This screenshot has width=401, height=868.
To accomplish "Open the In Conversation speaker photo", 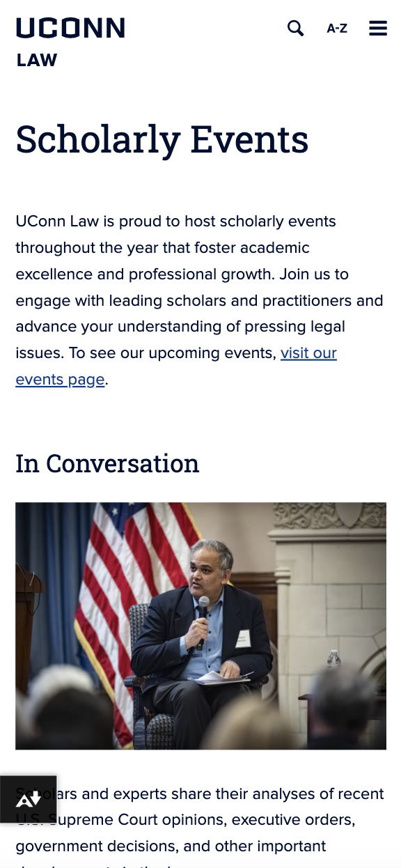I will 200,626.
